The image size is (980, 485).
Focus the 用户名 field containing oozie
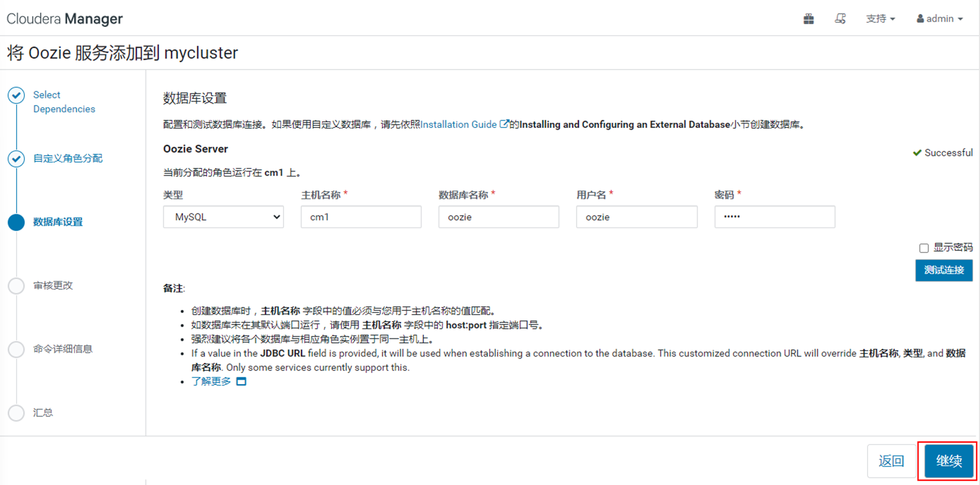point(636,217)
